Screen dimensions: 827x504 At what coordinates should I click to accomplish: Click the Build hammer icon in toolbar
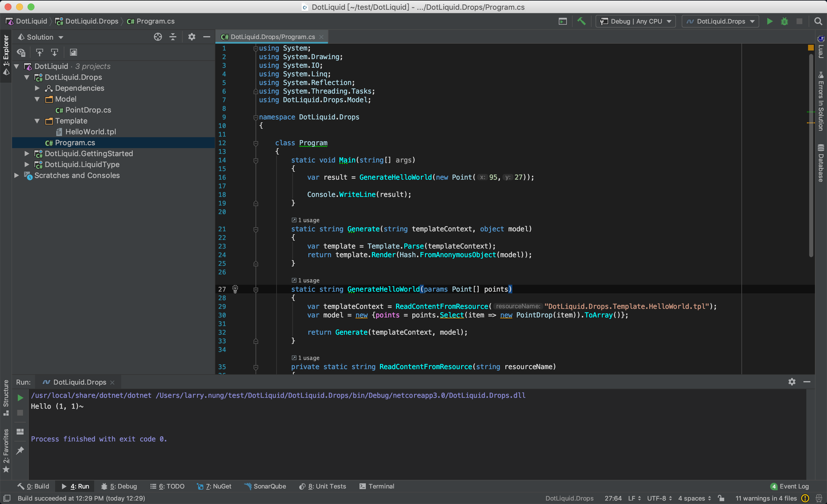pos(581,21)
